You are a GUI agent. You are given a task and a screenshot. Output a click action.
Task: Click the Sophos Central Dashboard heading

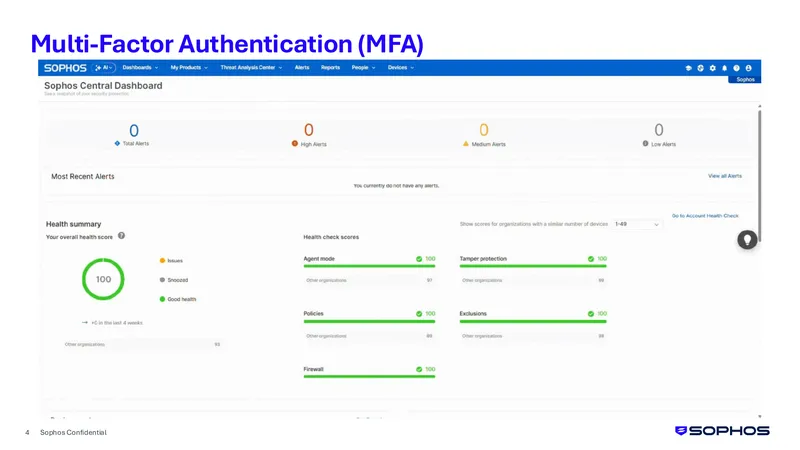(103, 86)
